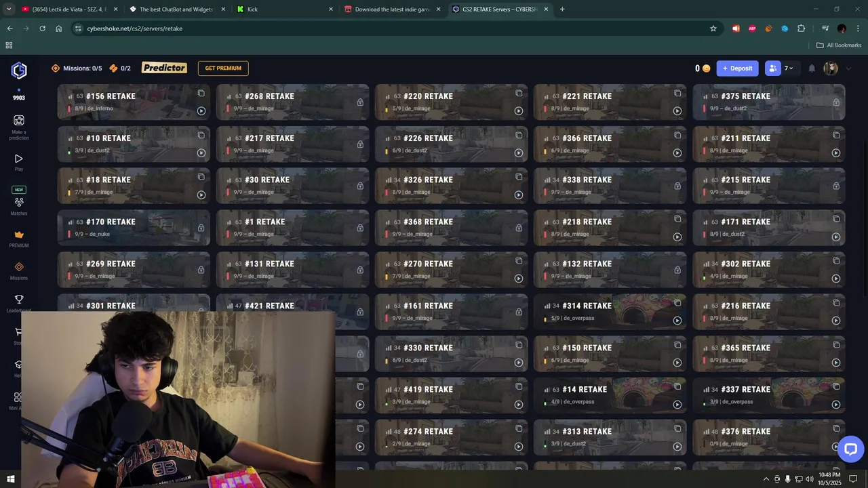Expand the profile menu chevron

tap(848, 68)
